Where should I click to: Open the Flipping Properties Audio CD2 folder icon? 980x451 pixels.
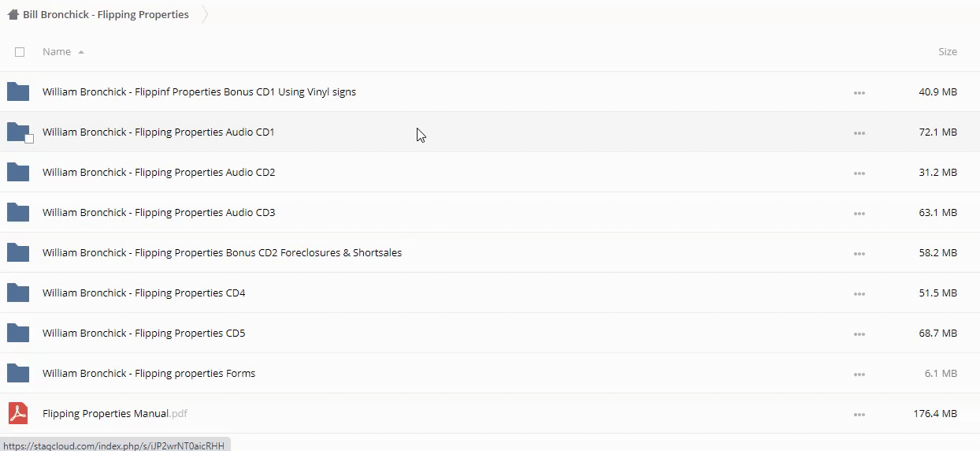click(x=18, y=173)
